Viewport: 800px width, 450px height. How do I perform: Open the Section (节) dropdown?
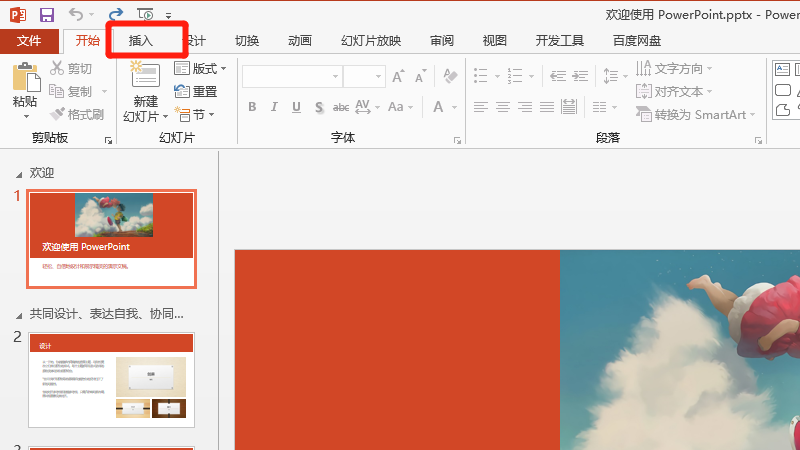[x=196, y=115]
